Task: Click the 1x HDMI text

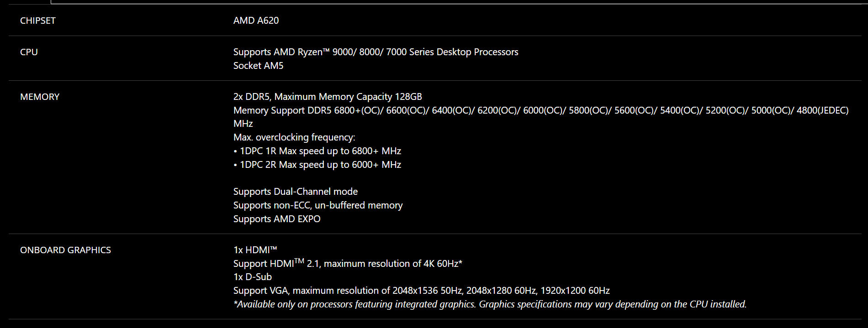Action: 255,250
